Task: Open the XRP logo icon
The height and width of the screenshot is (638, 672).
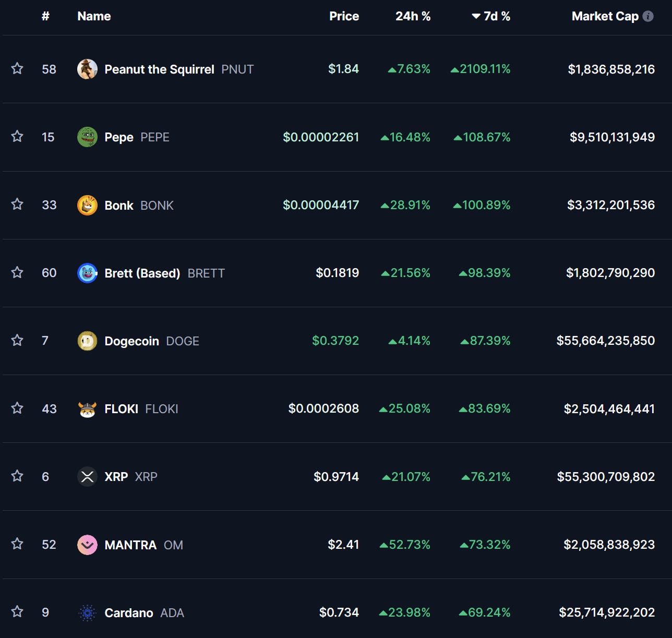Action: pos(87,477)
